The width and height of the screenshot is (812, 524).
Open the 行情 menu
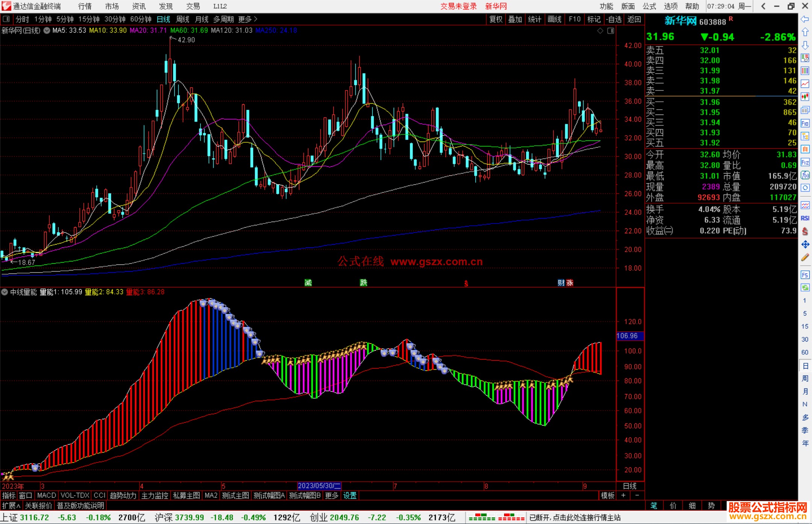(x=85, y=6)
